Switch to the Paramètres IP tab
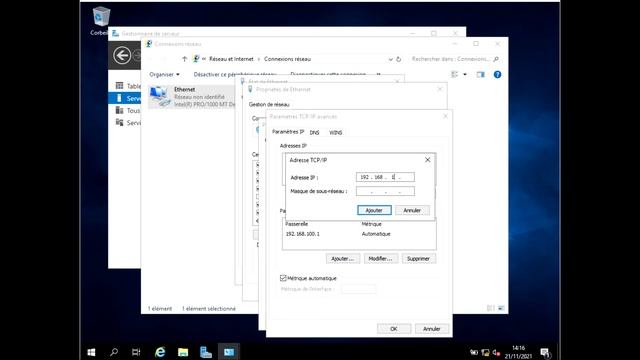This screenshot has width=640, height=360. pyautogui.click(x=288, y=132)
